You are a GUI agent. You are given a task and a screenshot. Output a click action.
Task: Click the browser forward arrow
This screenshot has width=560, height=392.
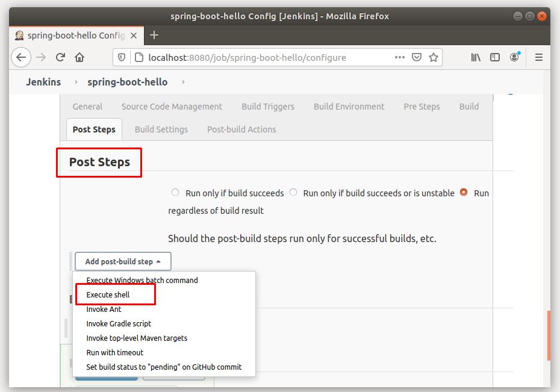(41, 57)
